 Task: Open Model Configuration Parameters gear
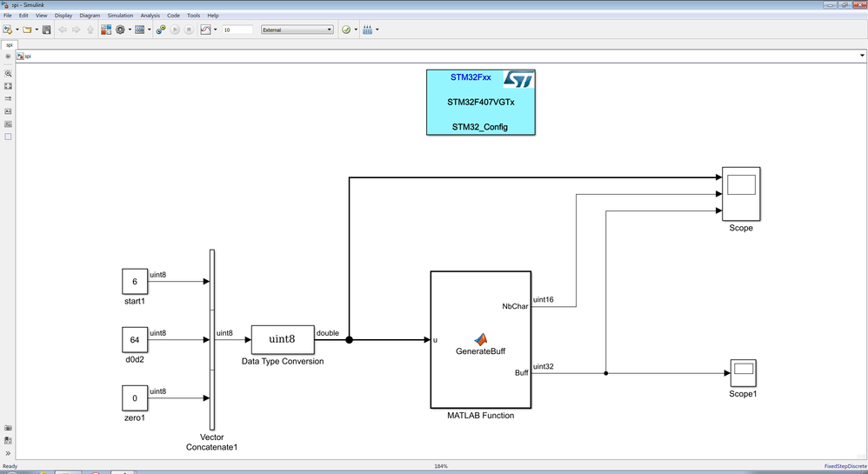click(120, 30)
